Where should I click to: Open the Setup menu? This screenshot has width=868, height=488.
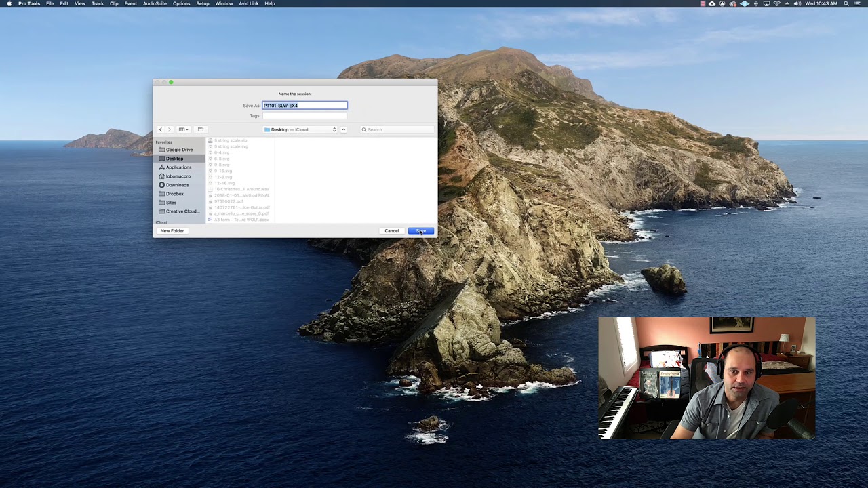click(203, 3)
